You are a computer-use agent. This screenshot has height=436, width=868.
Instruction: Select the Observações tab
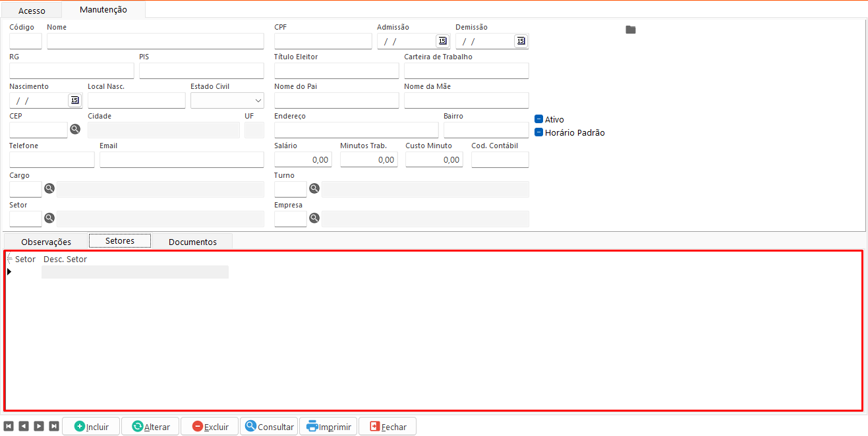tap(46, 242)
